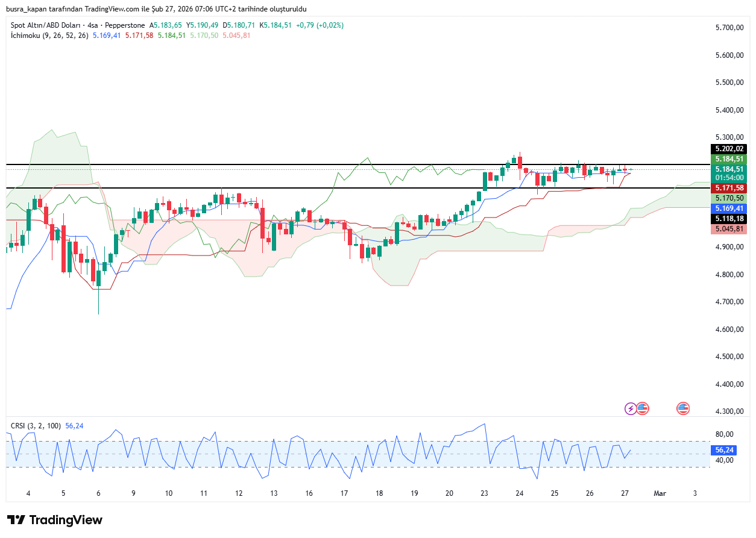
Task: Click the Mar label on time axis
Action: pyautogui.click(x=660, y=493)
